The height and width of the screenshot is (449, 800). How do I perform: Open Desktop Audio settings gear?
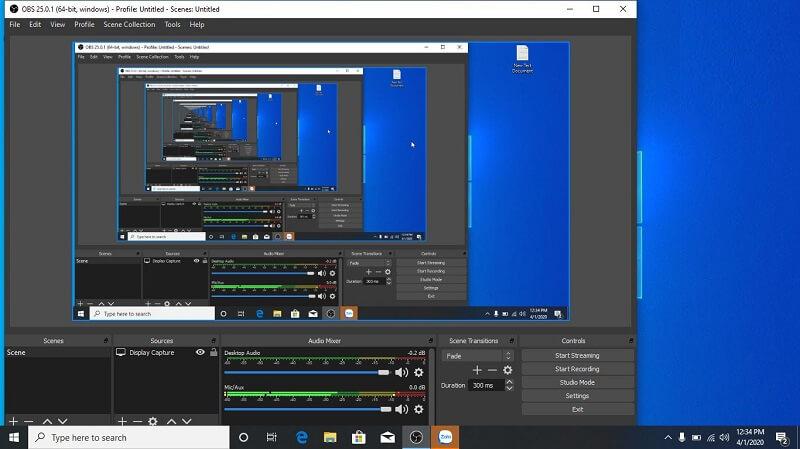(x=418, y=372)
